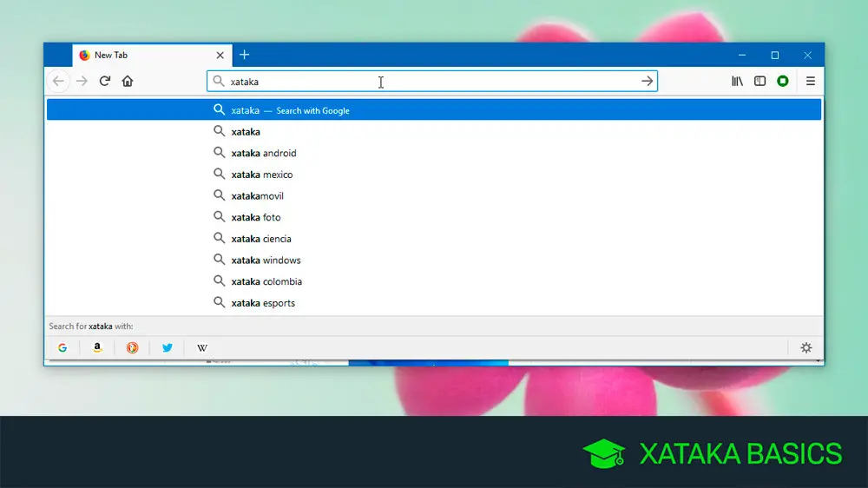
Task: Go to the Home page
Action: pos(128,82)
